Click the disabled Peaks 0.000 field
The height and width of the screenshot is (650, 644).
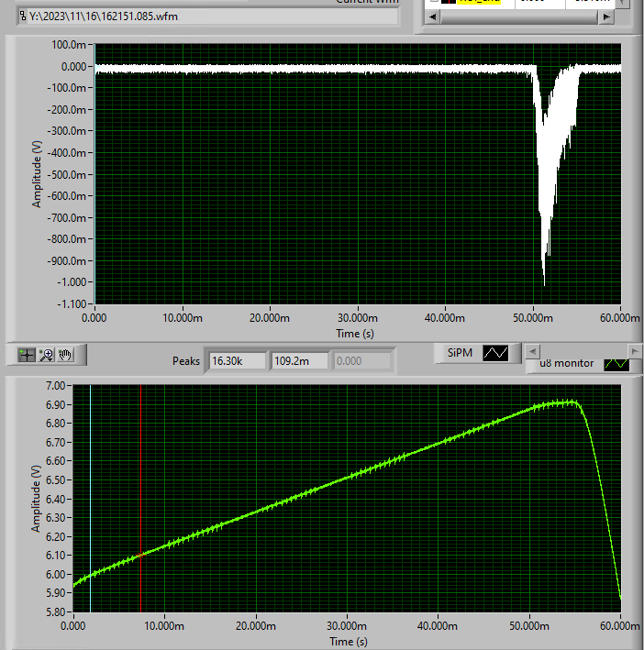pos(362,361)
